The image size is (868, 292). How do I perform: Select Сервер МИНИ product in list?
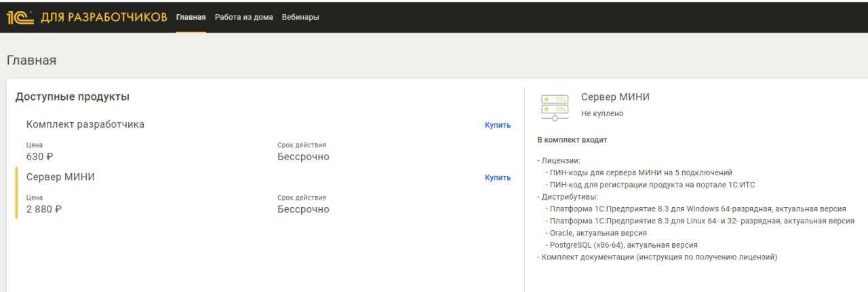60,177
